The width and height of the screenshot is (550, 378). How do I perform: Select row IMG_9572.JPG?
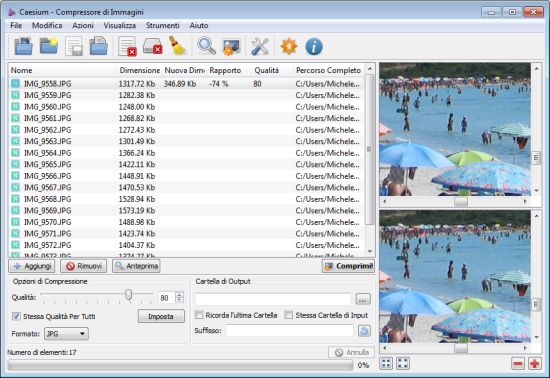pyautogui.click(x=187, y=245)
